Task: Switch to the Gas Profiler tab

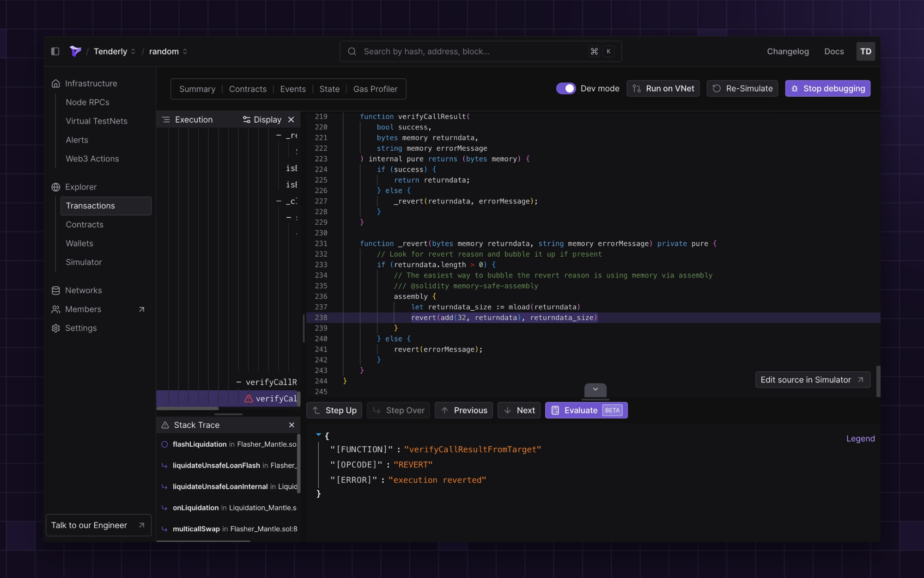Action: coord(375,89)
